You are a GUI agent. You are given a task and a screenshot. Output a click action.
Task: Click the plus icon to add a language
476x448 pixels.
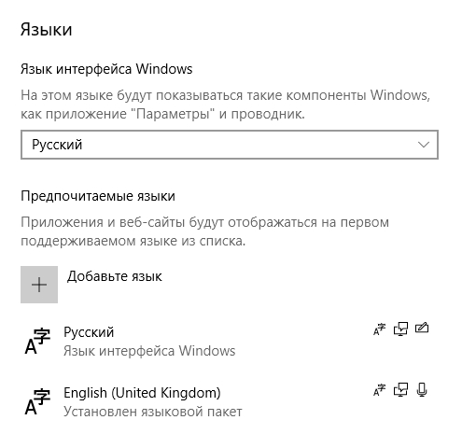[x=39, y=285]
